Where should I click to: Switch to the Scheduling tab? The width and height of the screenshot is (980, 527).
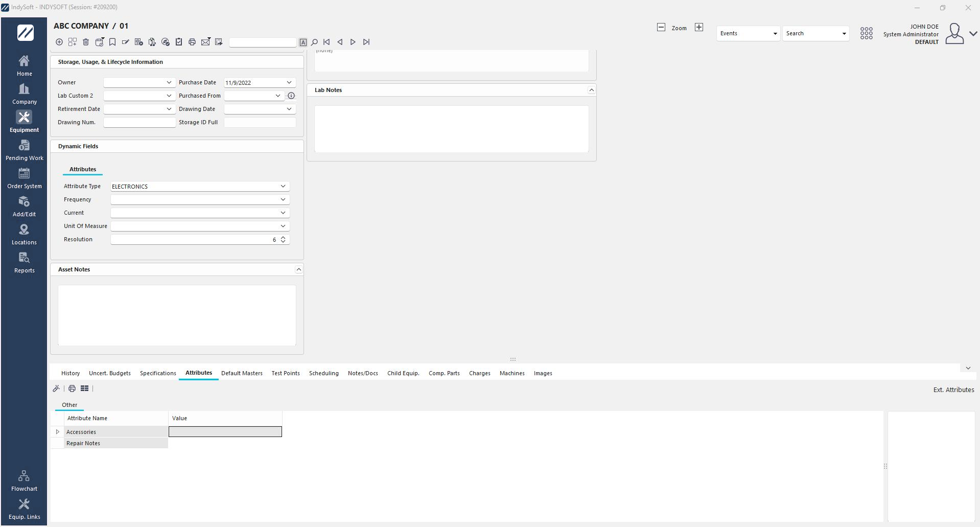tap(323, 373)
